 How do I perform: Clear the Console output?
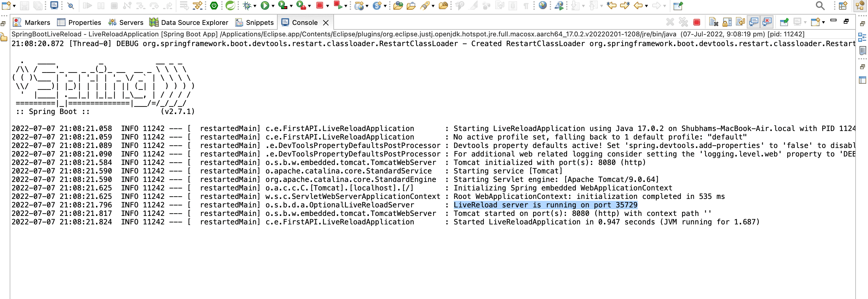tap(713, 22)
